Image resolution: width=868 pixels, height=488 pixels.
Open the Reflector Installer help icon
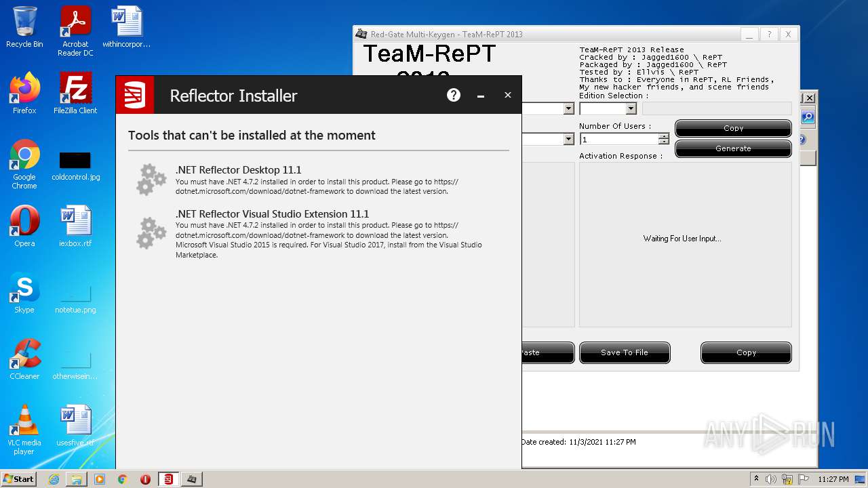(x=454, y=95)
